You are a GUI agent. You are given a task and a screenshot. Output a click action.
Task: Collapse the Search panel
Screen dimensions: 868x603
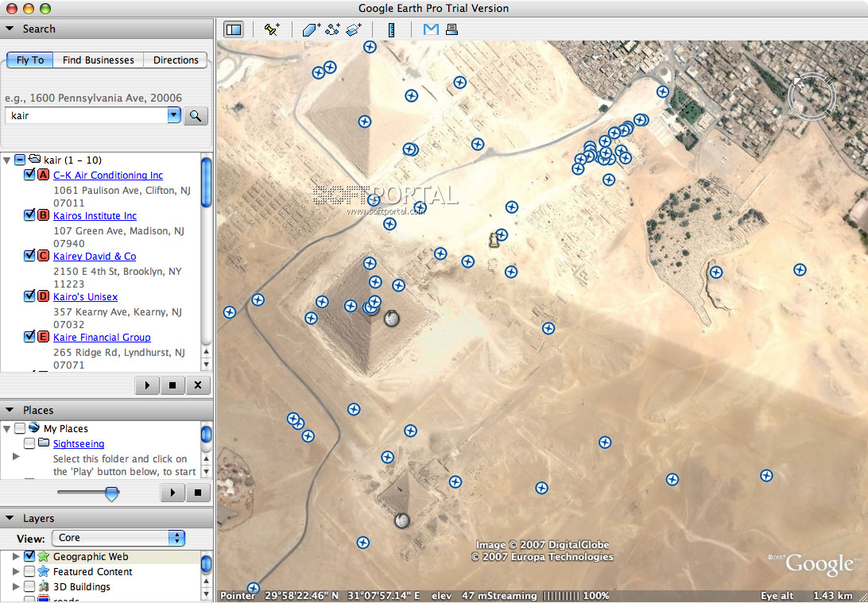pos(10,29)
